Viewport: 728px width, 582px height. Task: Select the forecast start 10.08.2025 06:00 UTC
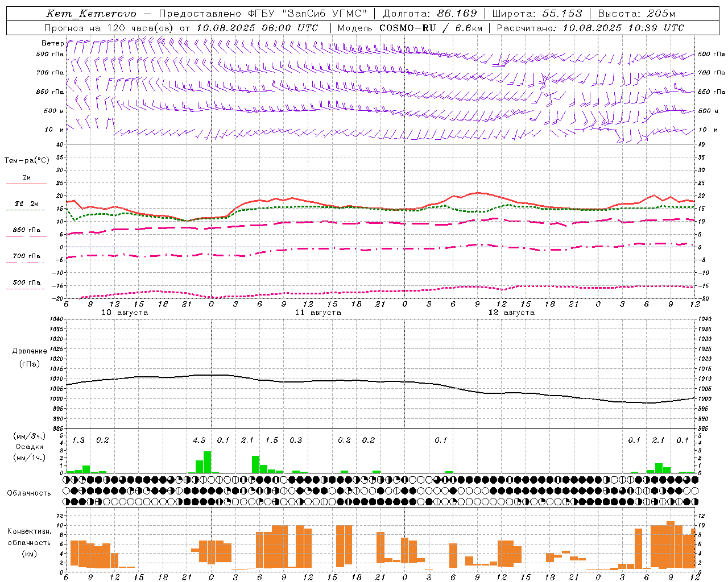tap(257, 27)
